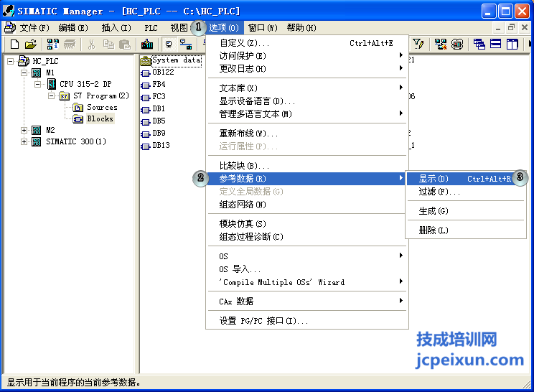534x392 pixels.
Task: Click the Tile windows horizontally icon
Action: coord(495,44)
